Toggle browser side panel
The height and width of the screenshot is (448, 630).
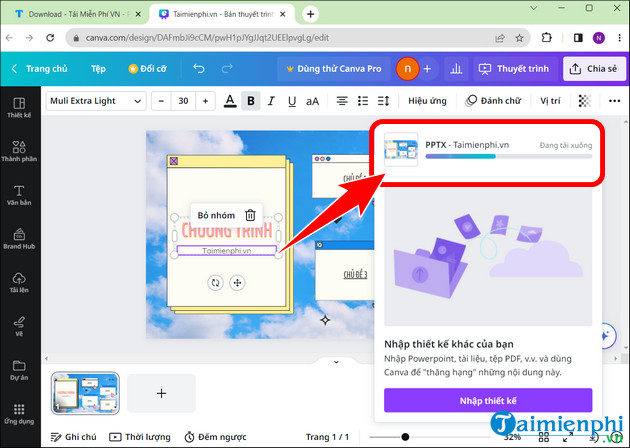pyautogui.click(x=578, y=38)
